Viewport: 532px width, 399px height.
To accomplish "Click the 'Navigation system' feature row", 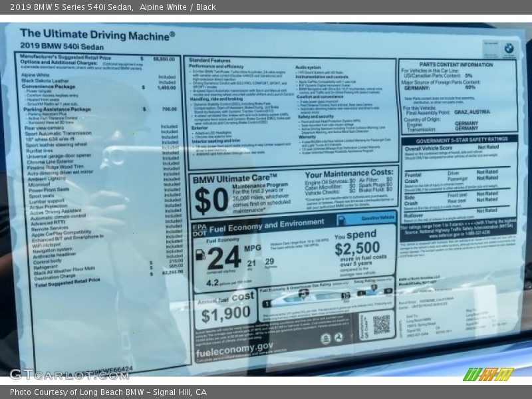I will pyautogui.click(x=108, y=251).
